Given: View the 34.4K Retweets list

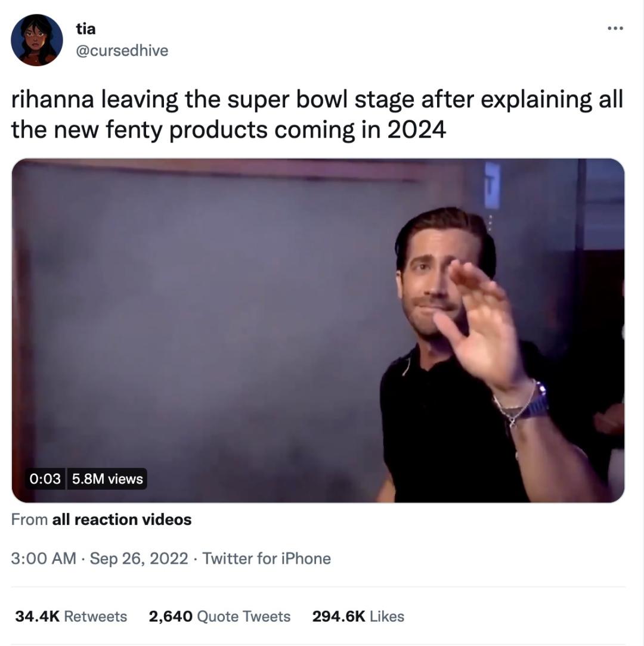Looking at the screenshot, I should [71, 616].
